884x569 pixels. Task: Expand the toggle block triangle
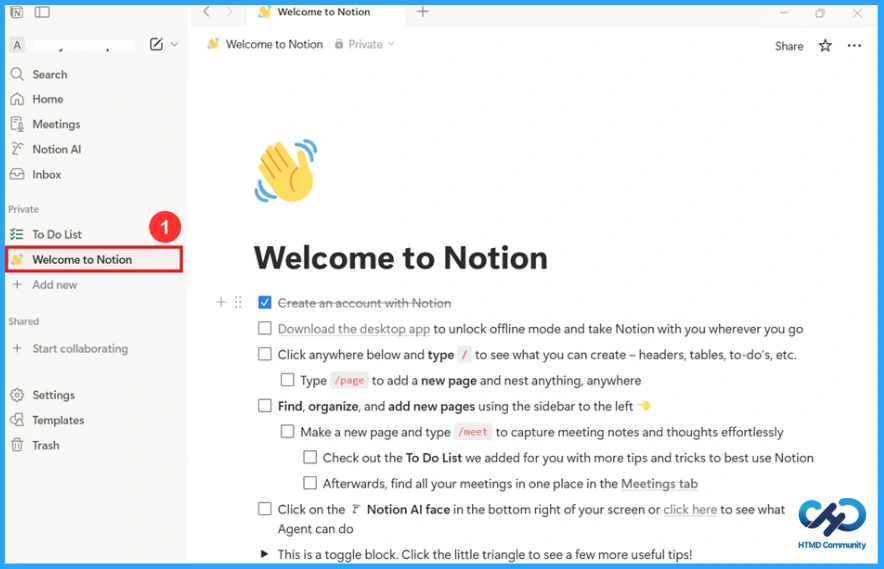(x=264, y=554)
